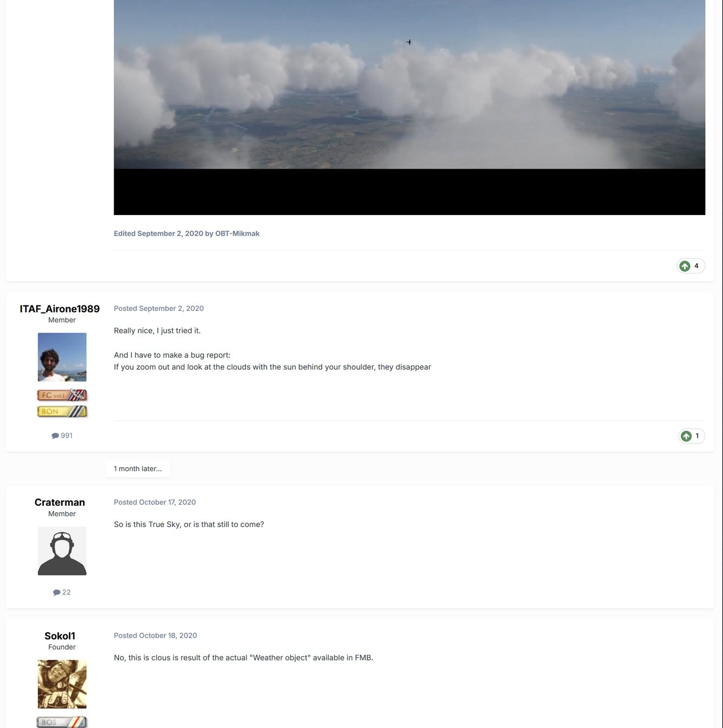Click the text 'So is this True Sky, or is that still to come?'
The image size is (723, 728).
(x=189, y=524)
